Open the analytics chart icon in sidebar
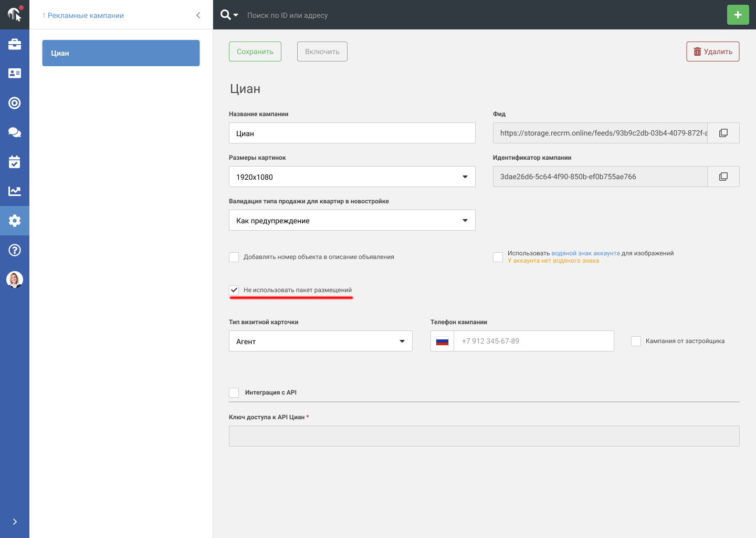Image resolution: width=756 pixels, height=538 pixels. [x=15, y=191]
